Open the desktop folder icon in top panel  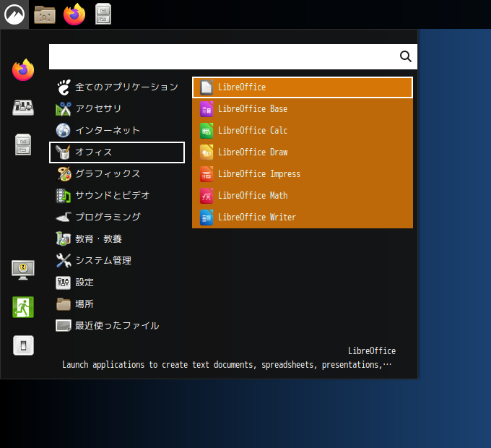(45, 14)
